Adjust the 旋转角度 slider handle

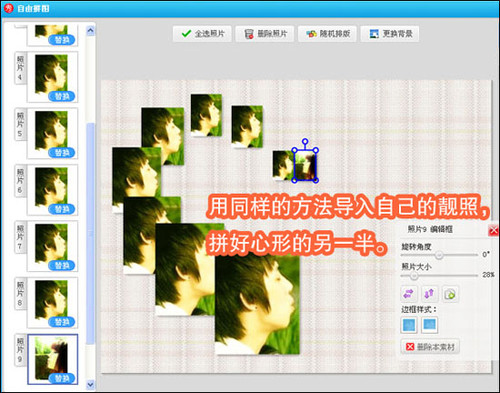439,255
